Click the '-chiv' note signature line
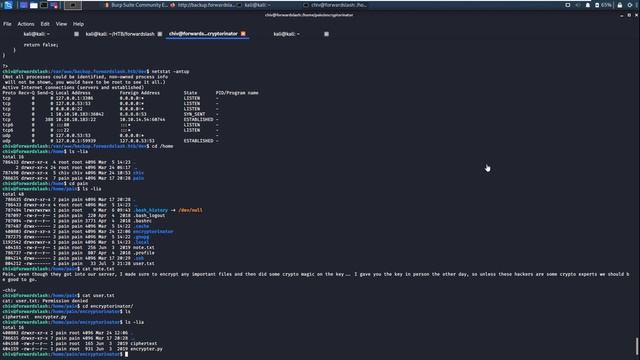Screen dimensions: 640x360 pos(9,290)
